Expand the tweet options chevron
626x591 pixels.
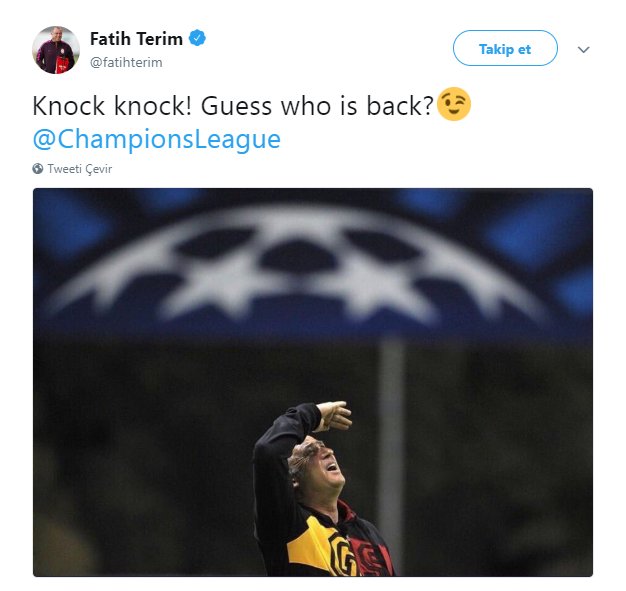coord(583,50)
